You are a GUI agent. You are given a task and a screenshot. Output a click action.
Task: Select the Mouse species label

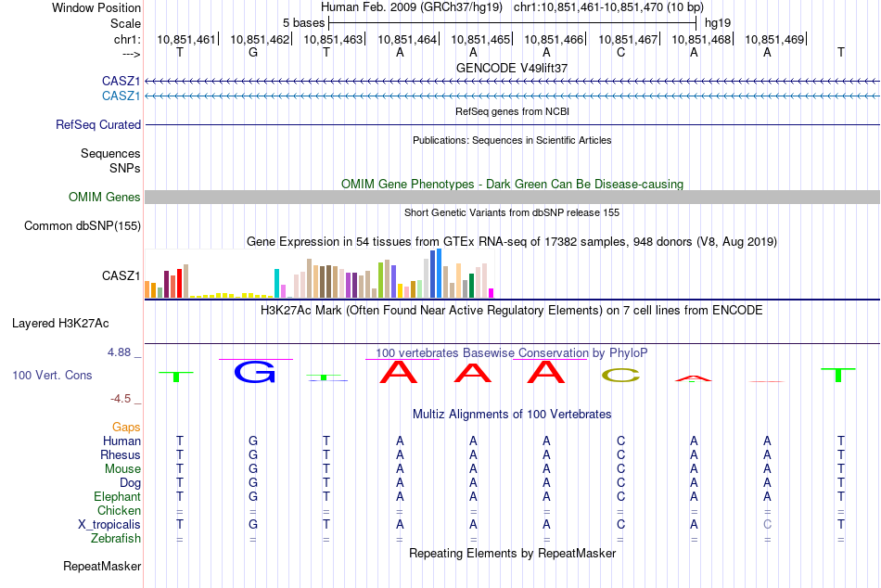coord(122,469)
